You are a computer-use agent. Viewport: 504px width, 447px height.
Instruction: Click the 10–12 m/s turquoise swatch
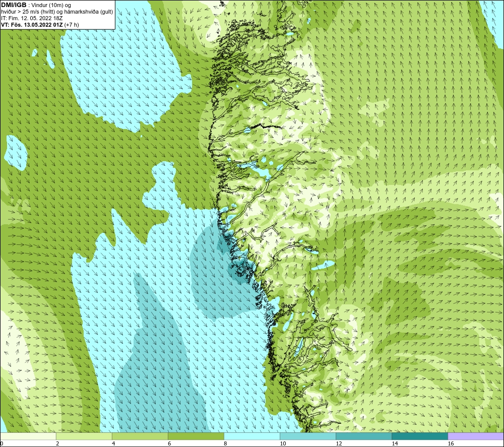(x=308, y=436)
